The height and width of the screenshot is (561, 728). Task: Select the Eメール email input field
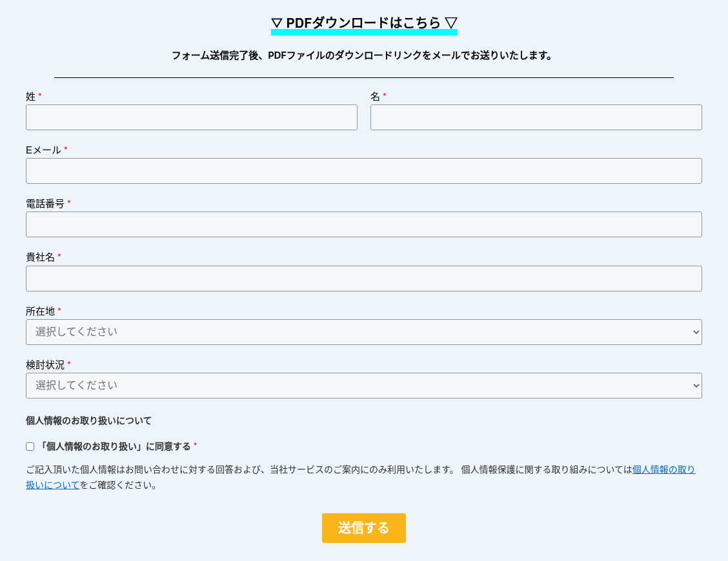tap(363, 171)
